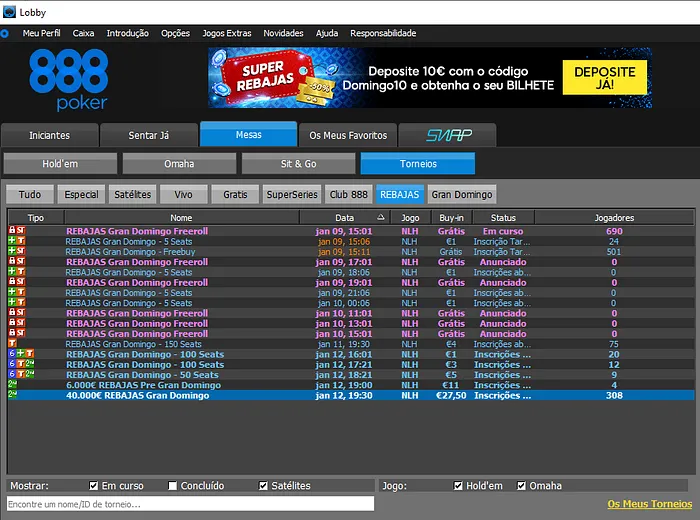The height and width of the screenshot is (520, 700).
Task: Open the Os Meus Favoritos tab
Action: [x=348, y=135]
